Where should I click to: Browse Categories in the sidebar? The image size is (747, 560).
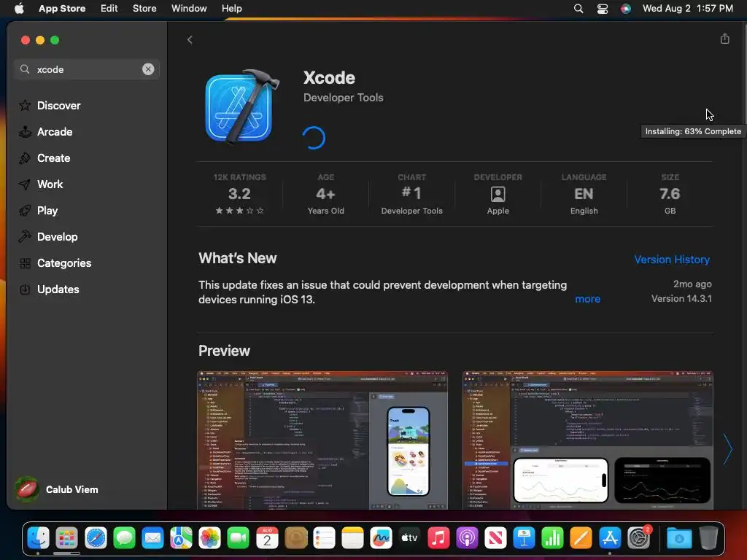[x=55, y=262]
